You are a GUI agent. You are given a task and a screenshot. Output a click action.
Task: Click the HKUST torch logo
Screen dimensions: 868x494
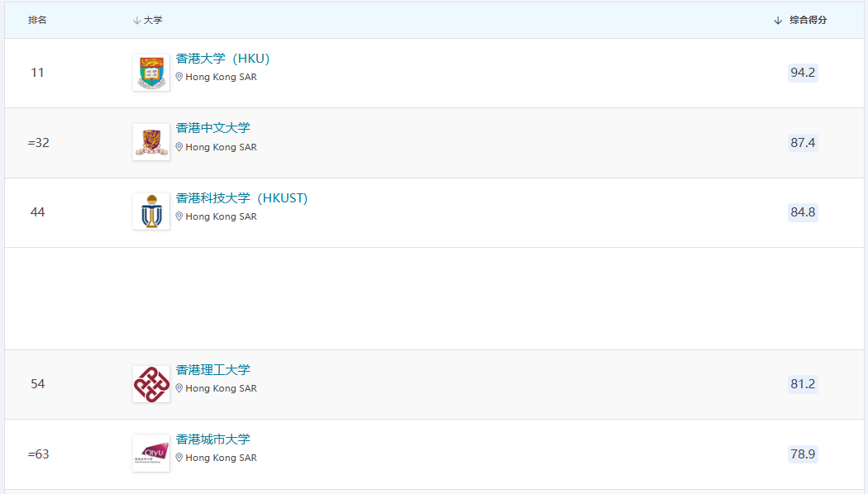[x=151, y=211]
